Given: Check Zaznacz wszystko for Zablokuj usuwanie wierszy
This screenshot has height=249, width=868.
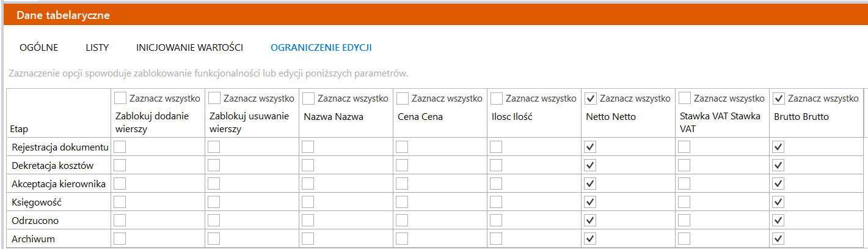Looking at the screenshot, I should click(214, 98).
